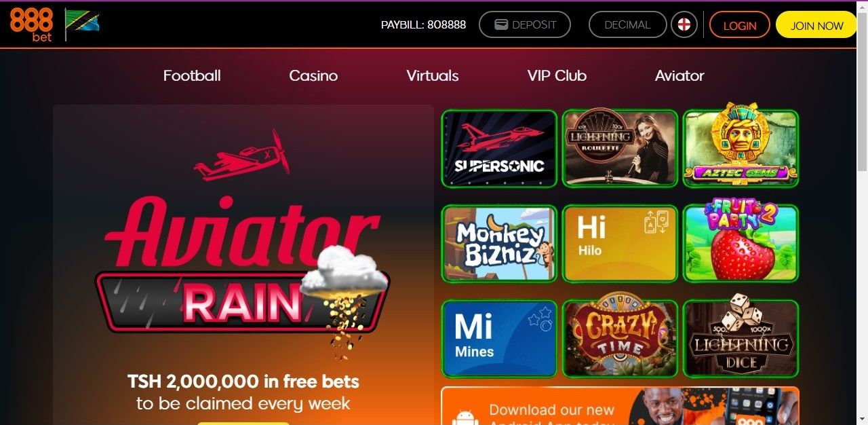Go to the Football section
The height and width of the screenshot is (425, 868).
192,76
